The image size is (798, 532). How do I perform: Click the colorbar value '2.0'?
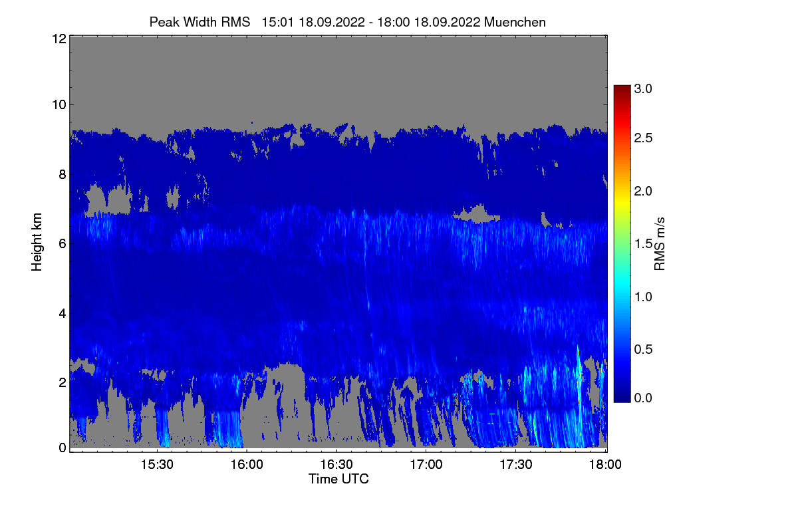[642, 191]
